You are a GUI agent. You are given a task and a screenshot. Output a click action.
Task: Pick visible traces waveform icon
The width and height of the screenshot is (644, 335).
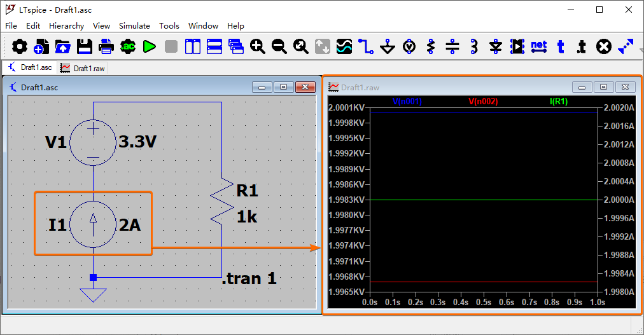(344, 47)
